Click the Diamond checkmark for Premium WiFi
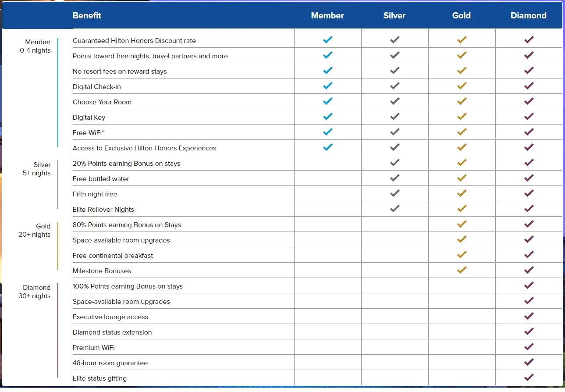Image resolution: width=565 pixels, height=392 pixels. point(529,347)
